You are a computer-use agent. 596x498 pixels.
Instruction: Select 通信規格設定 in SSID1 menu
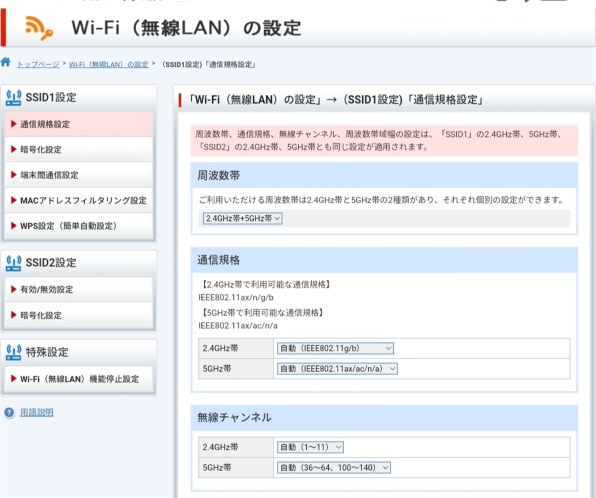click(x=79, y=124)
